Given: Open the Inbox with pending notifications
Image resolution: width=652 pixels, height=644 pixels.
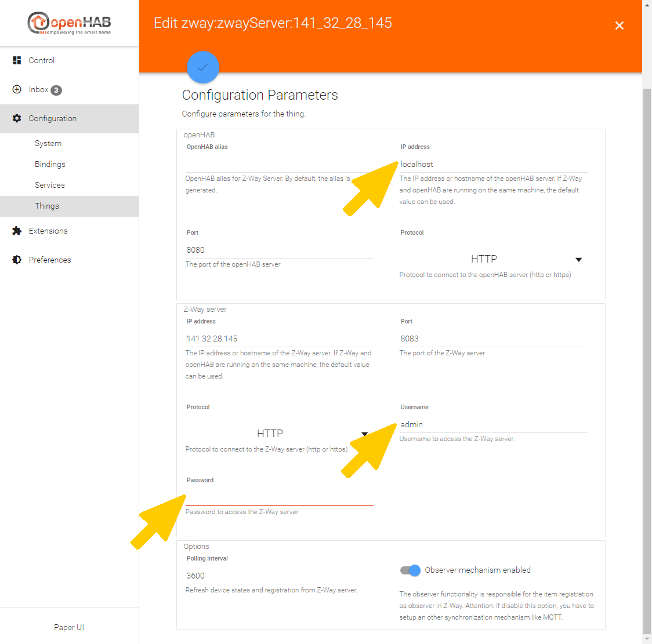Looking at the screenshot, I should [x=16, y=90].
